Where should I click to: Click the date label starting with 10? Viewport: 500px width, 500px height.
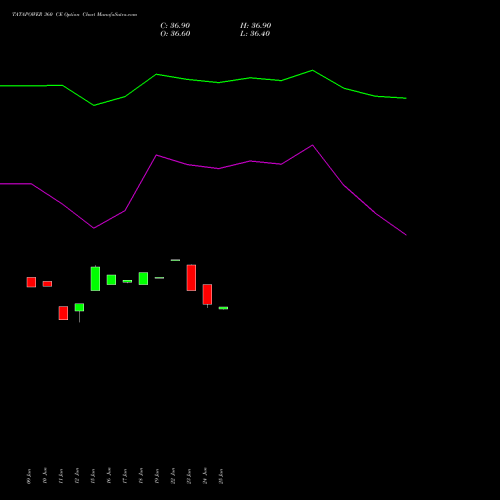[x=45, y=476]
